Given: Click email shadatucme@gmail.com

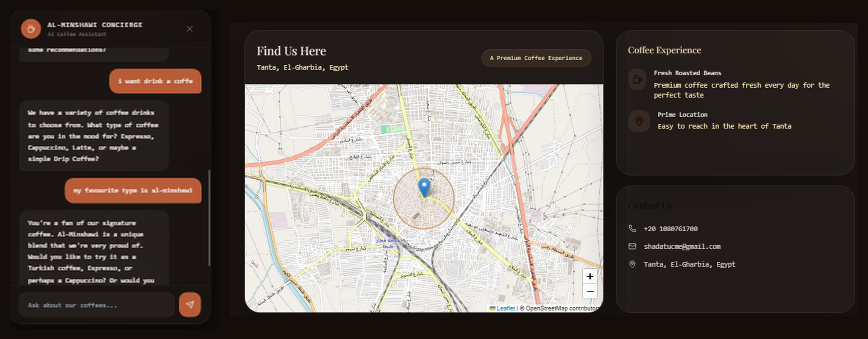Looking at the screenshot, I should coord(682,247).
